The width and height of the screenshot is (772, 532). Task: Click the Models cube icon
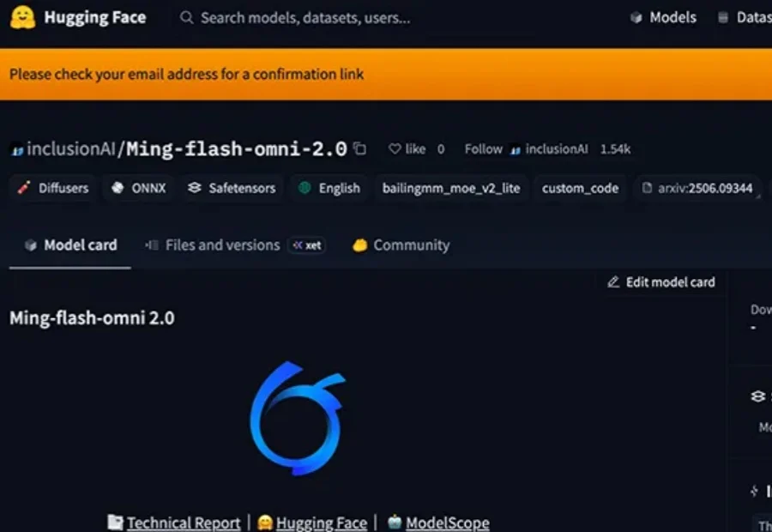coord(636,18)
